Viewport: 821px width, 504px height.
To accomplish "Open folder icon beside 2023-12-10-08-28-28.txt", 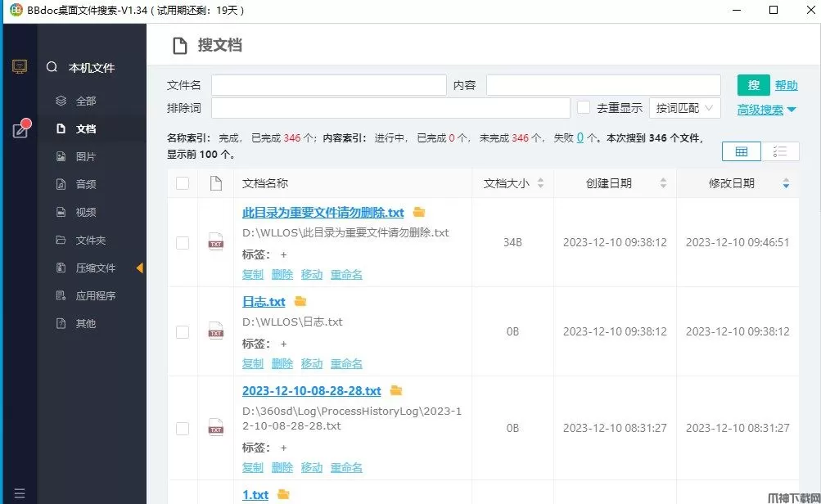I will point(396,390).
